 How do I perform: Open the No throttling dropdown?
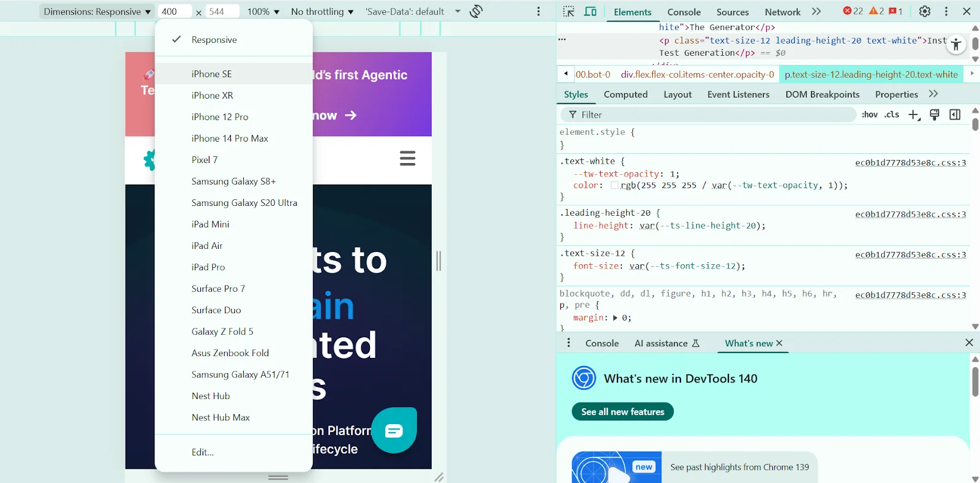(x=322, y=12)
